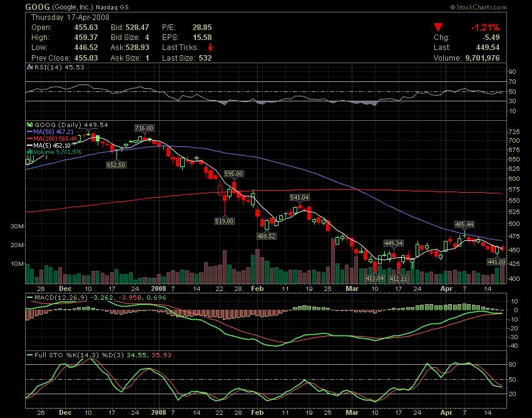Viewport: 532px width, 418px height.
Task: Click the 80 level on stochastic axis
Action: coord(513,365)
